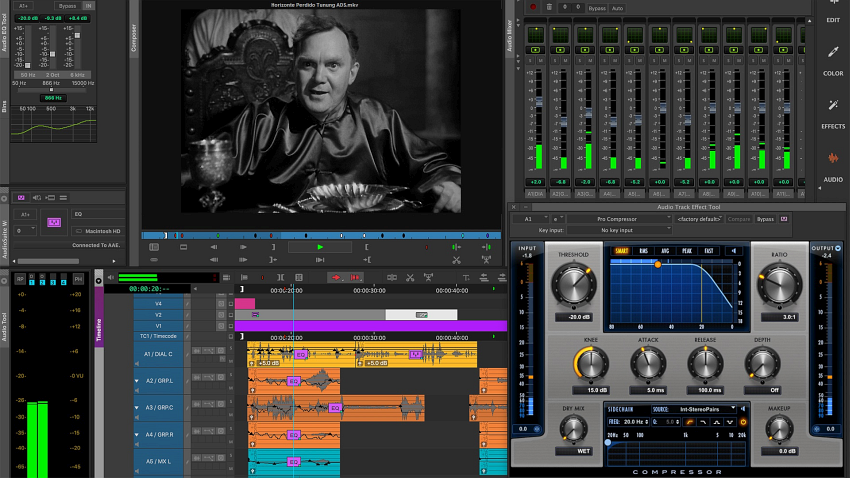Open the factory default preset dropdown
The height and width of the screenshot is (478, 850).
699,219
